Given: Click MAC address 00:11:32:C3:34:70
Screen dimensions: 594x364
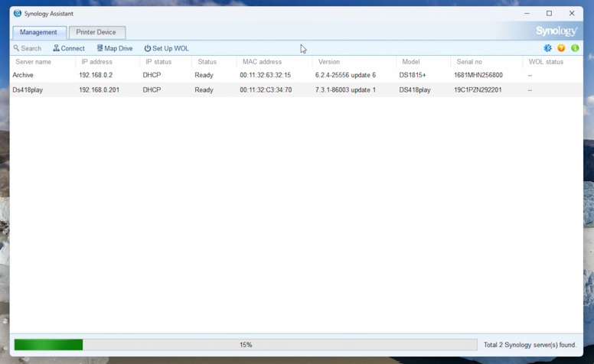Looking at the screenshot, I should tap(266, 90).
